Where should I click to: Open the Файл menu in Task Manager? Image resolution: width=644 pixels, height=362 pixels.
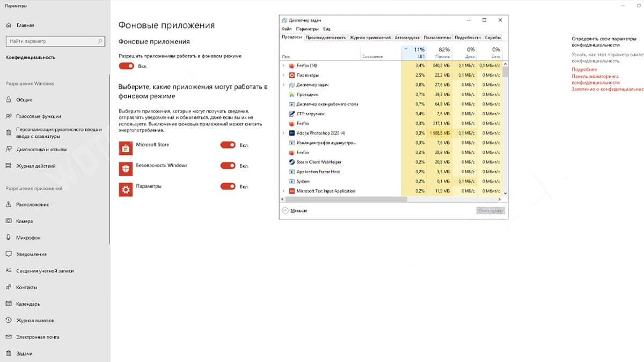pyautogui.click(x=286, y=29)
